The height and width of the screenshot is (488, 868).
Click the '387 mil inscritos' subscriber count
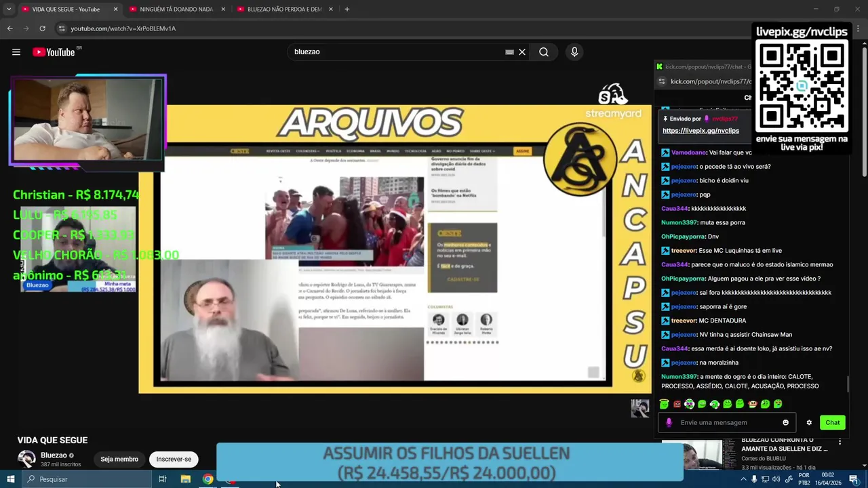point(60,464)
